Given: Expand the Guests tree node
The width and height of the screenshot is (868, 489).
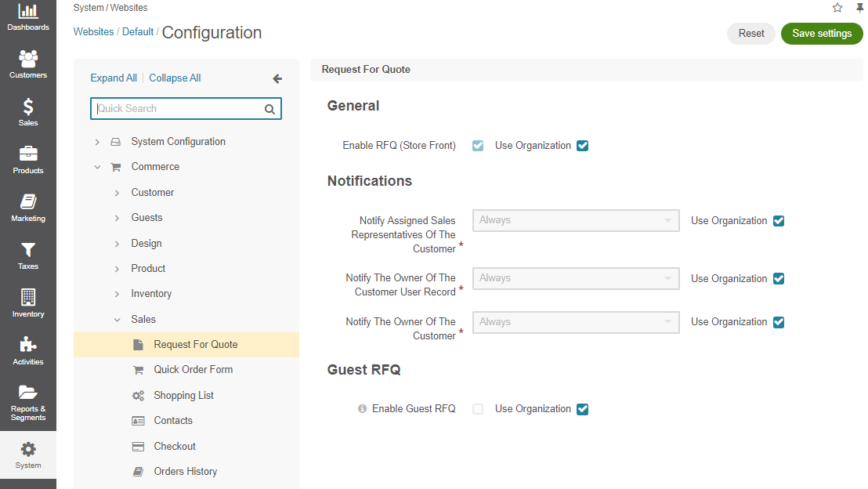Looking at the screenshot, I should tap(117, 218).
